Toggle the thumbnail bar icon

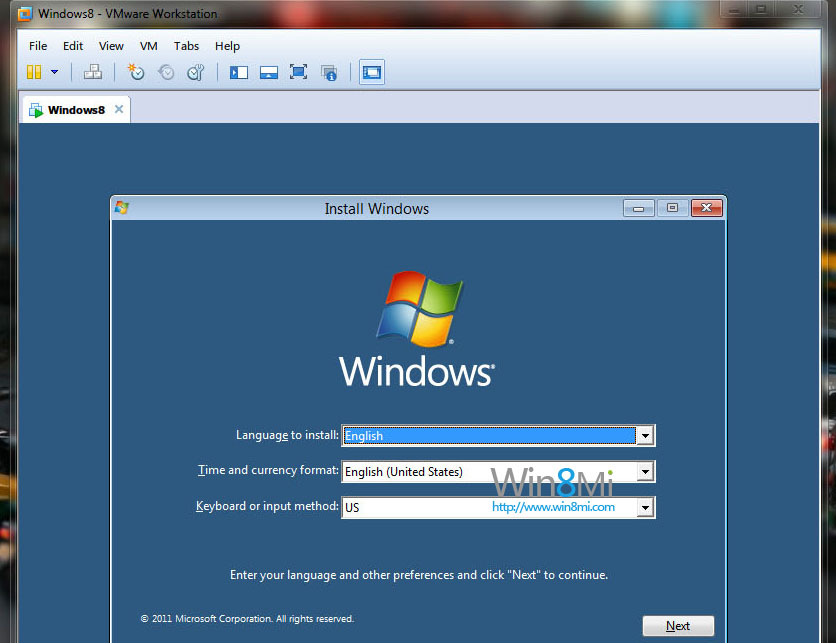pyautogui.click(x=268, y=72)
